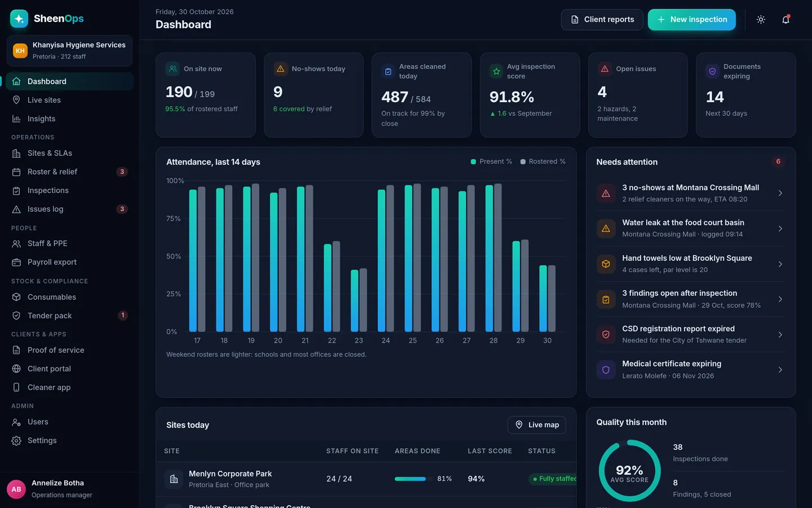Click the Menlyn areas done progress bar
Image resolution: width=812 pixels, height=508 pixels.
(x=413, y=479)
